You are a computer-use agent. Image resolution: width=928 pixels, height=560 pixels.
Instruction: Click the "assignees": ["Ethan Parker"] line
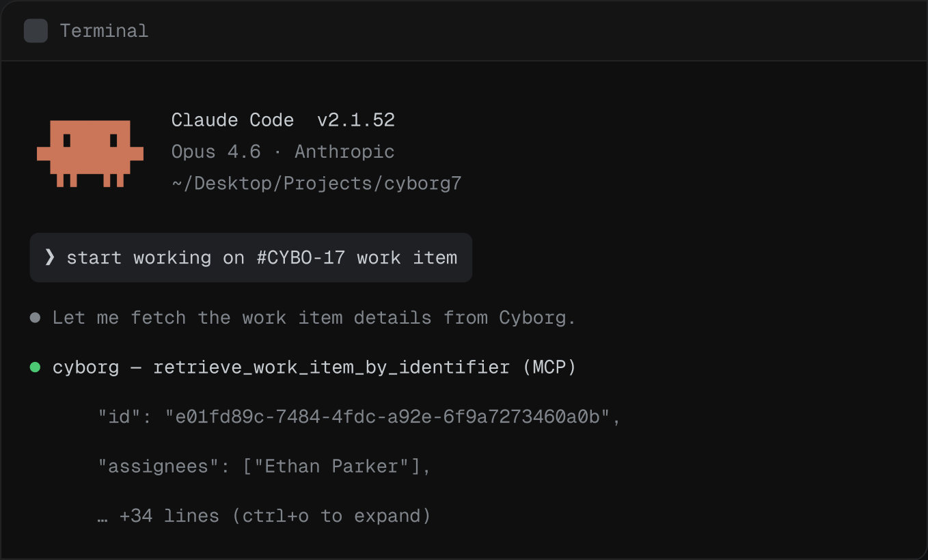264,466
